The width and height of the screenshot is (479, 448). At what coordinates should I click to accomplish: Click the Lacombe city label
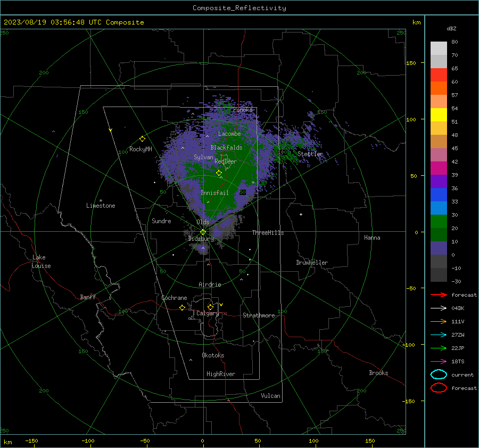click(229, 134)
